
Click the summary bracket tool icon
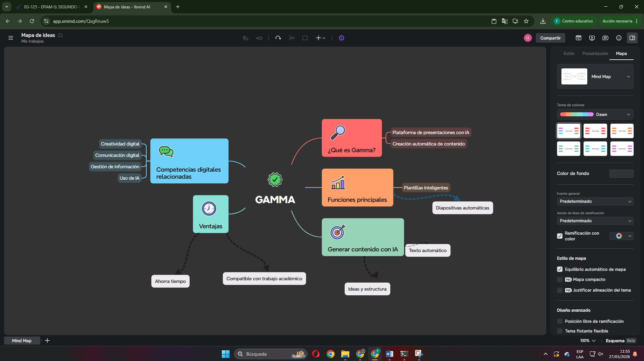(x=291, y=38)
